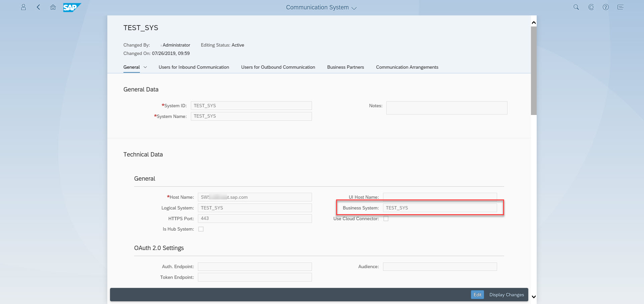This screenshot has height=304, width=644.
Task: Open the Home icon
Action: coord(53,7)
